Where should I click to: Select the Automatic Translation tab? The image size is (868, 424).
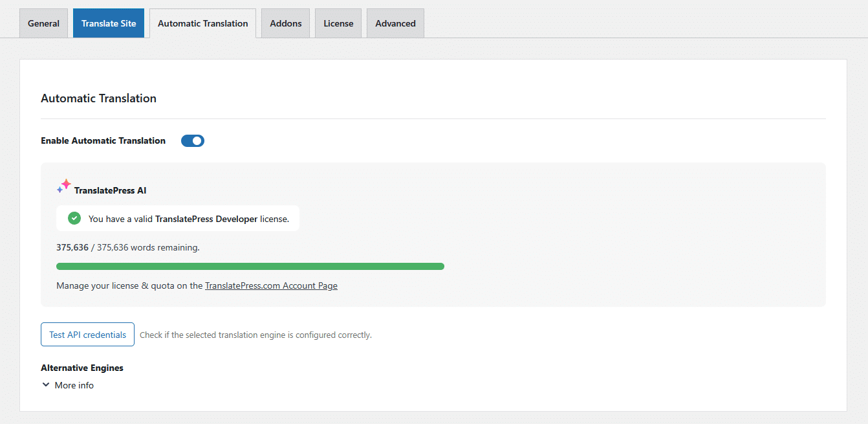pos(202,23)
